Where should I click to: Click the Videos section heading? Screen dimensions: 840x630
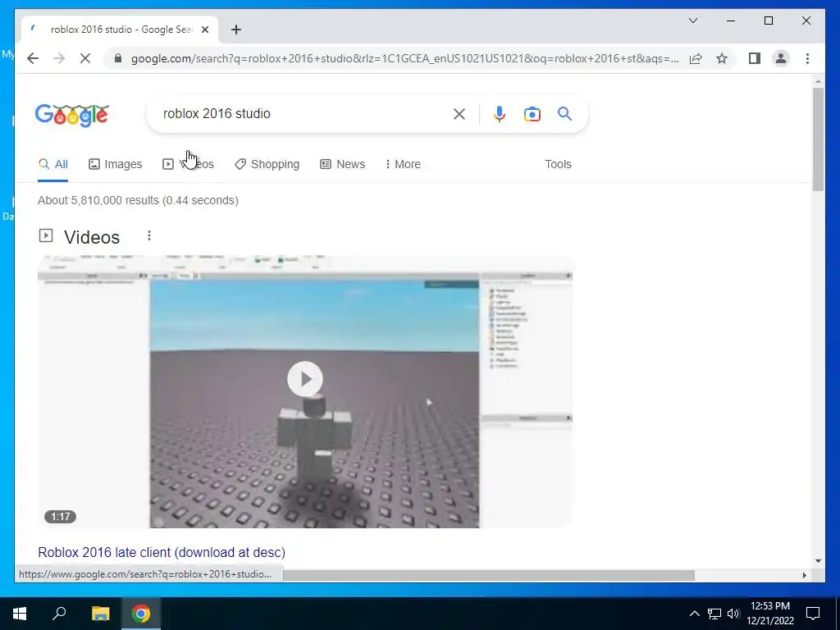pos(92,237)
